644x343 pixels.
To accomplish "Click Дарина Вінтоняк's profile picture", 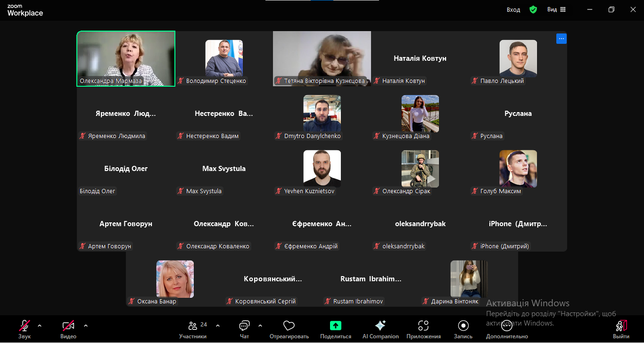I will tap(469, 279).
